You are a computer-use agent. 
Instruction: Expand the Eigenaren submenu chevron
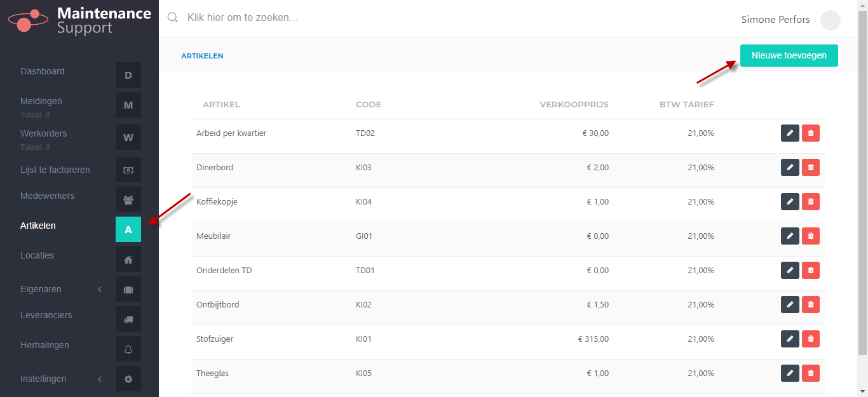click(x=100, y=290)
